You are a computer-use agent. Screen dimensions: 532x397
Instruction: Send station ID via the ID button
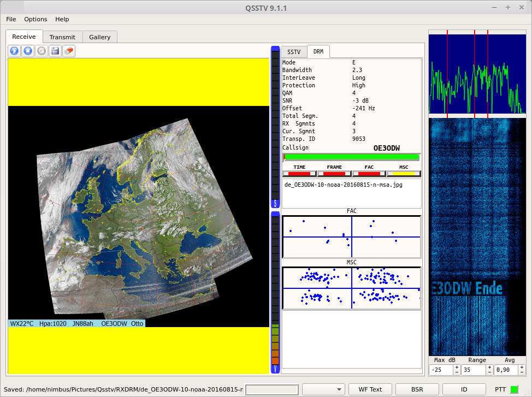[x=464, y=389]
